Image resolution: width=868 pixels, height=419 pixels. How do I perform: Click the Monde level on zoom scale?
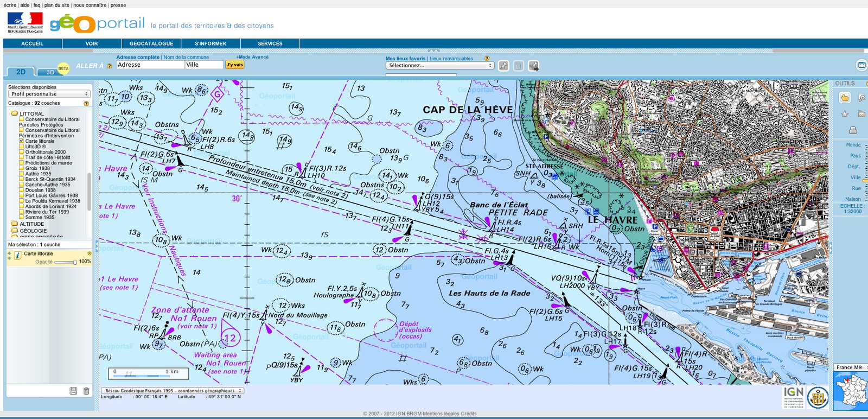pos(853,145)
